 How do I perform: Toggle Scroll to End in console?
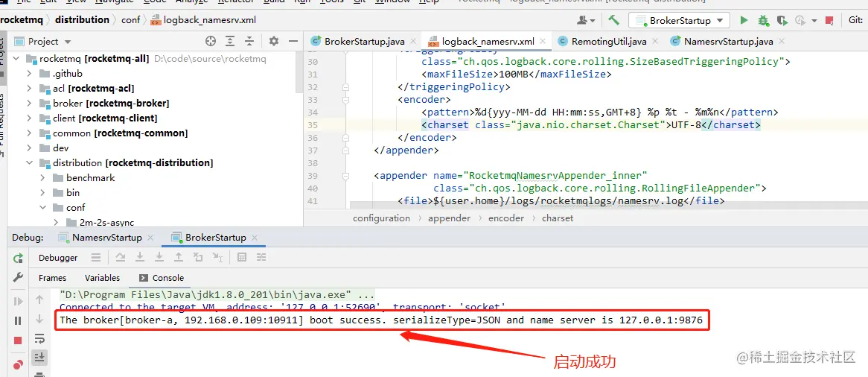(x=39, y=358)
